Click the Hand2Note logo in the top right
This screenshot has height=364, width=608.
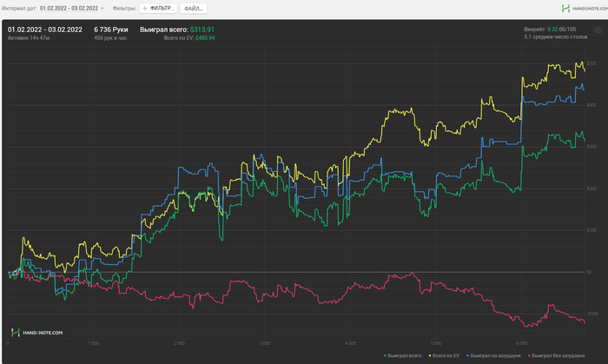[585, 8]
